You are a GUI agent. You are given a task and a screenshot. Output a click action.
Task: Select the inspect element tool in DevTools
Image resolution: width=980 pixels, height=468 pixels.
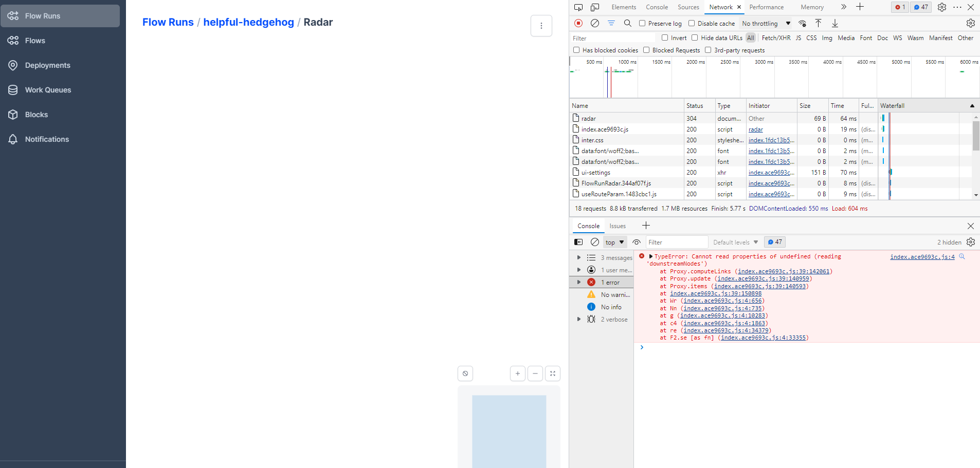(x=578, y=7)
